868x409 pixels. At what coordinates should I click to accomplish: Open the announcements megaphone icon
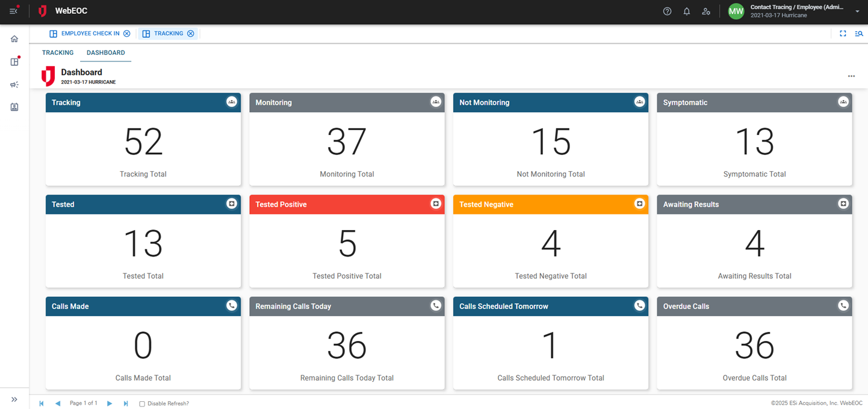[14, 84]
